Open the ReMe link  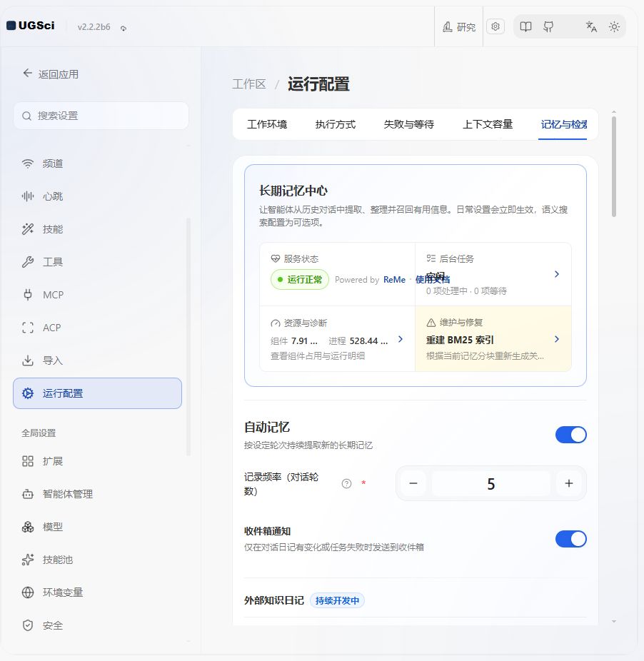[x=394, y=280]
